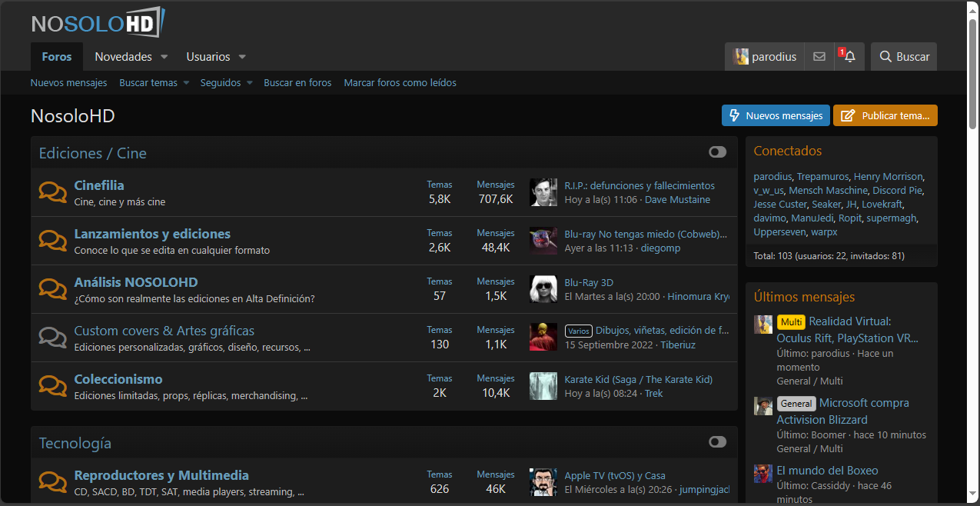Image resolution: width=980 pixels, height=506 pixels.
Task: Open Trek avatar in Coleccionismo row
Action: point(543,386)
